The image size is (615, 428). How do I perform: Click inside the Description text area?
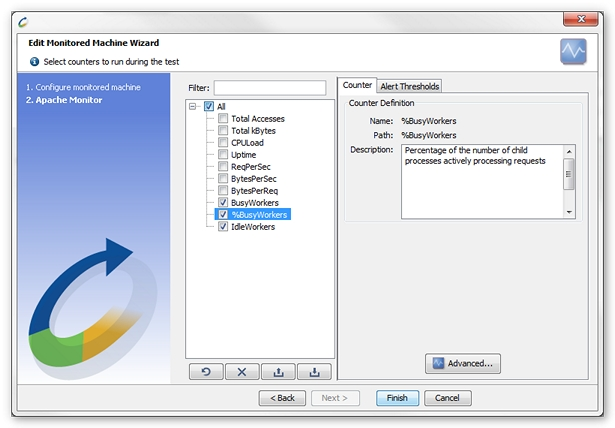(482, 181)
